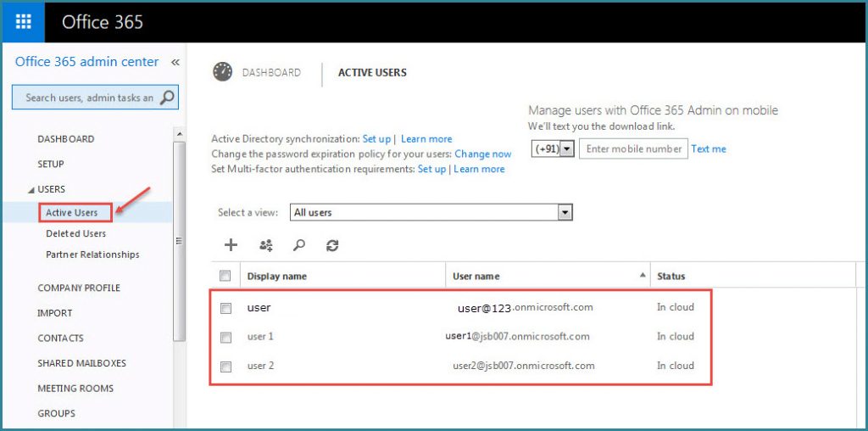The image size is (868, 431).
Task: Search users with the toolbar magnifier icon
Action: tap(298, 245)
